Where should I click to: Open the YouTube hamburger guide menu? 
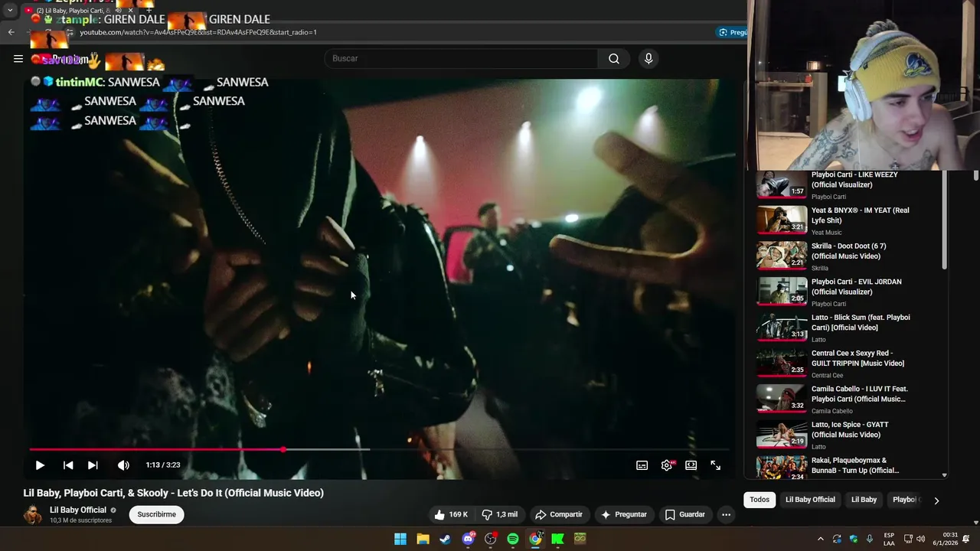click(x=18, y=58)
